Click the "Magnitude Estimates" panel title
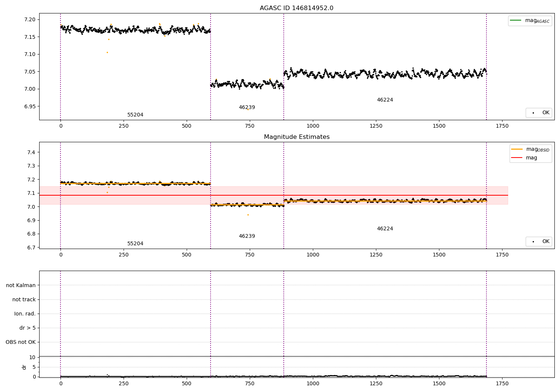The image size is (560, 392). pos(296,137)
